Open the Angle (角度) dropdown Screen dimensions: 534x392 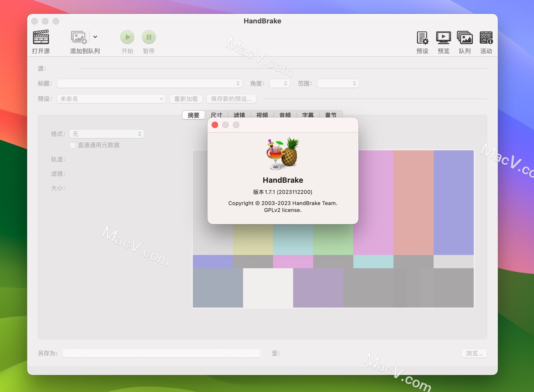pyautogui.click(x=280, y=83)
